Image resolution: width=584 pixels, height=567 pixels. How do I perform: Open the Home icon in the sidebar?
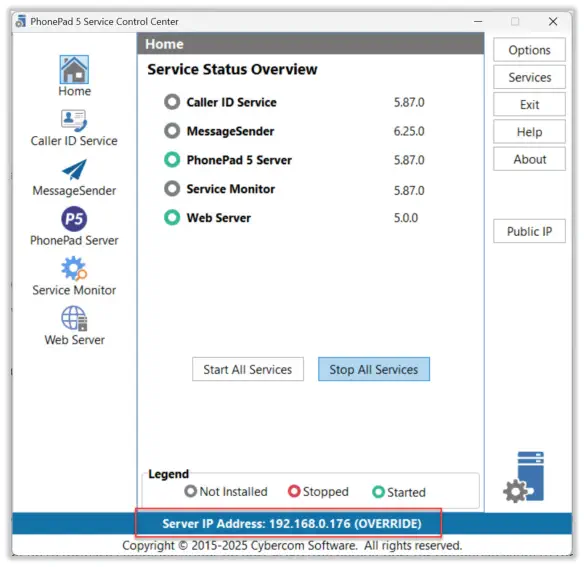tap(74, 70)
